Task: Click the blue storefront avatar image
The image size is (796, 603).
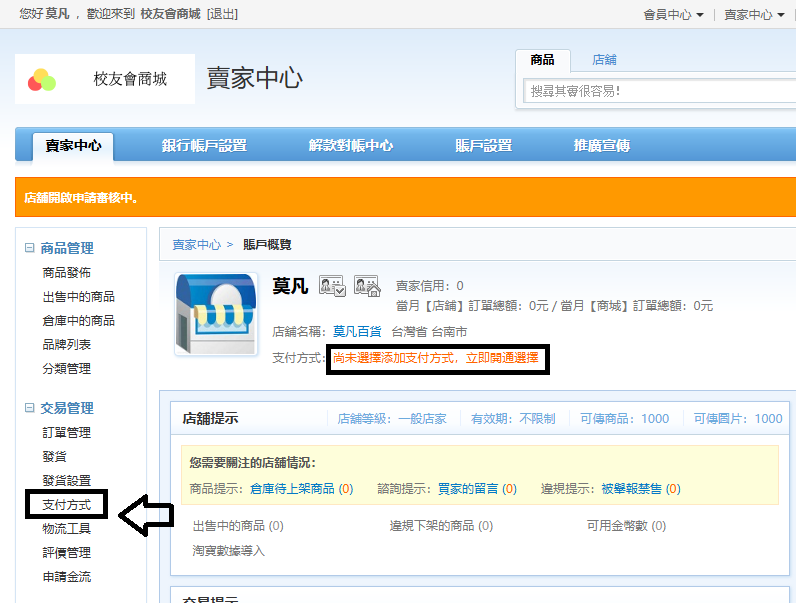Action: click(214, 314)
